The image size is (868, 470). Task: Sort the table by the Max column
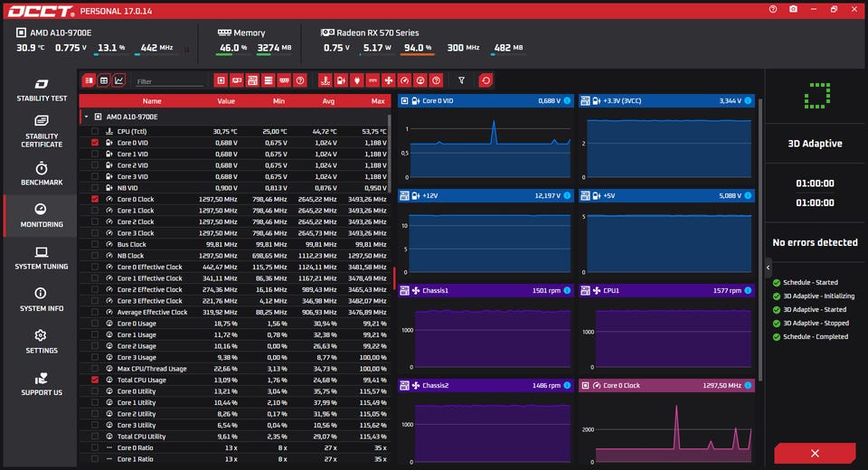pos(378,101)
